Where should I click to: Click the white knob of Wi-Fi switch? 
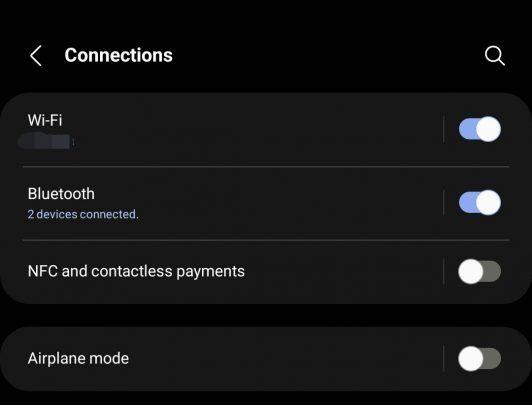(x=488, y=129)
